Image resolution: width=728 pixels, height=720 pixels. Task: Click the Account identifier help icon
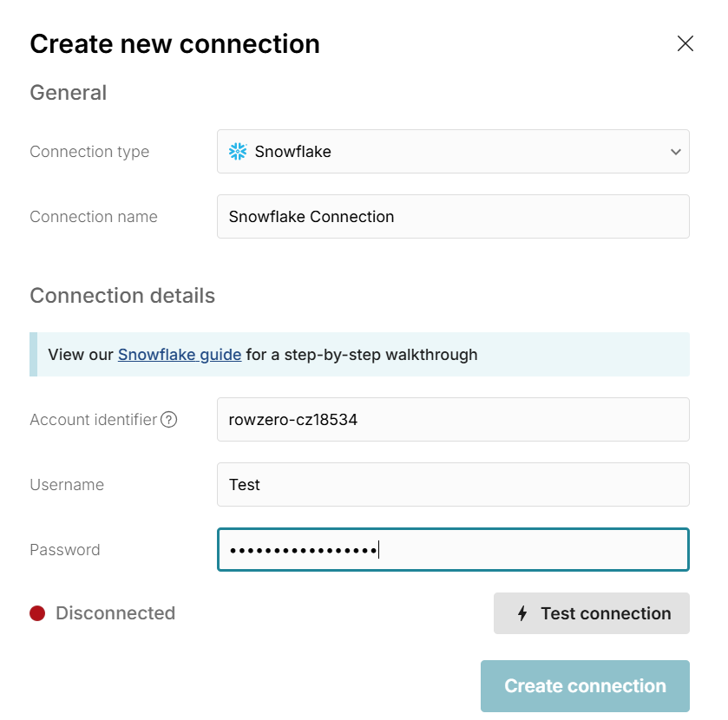(169, 420)
